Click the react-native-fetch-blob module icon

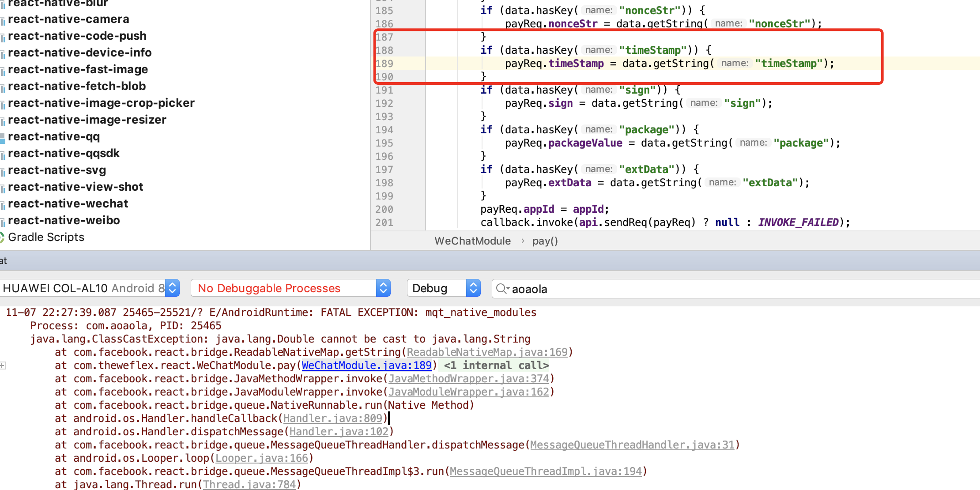pyautogui.click(x=4, y=86)
